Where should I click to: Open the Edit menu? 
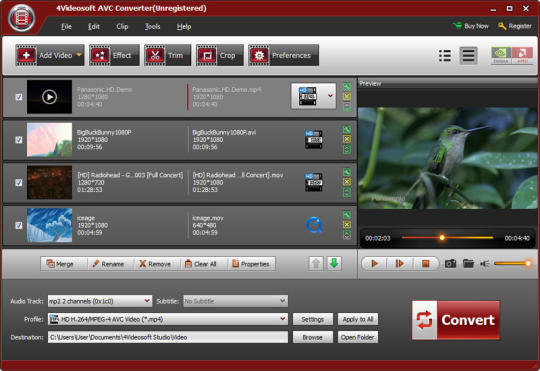point(94,27)
